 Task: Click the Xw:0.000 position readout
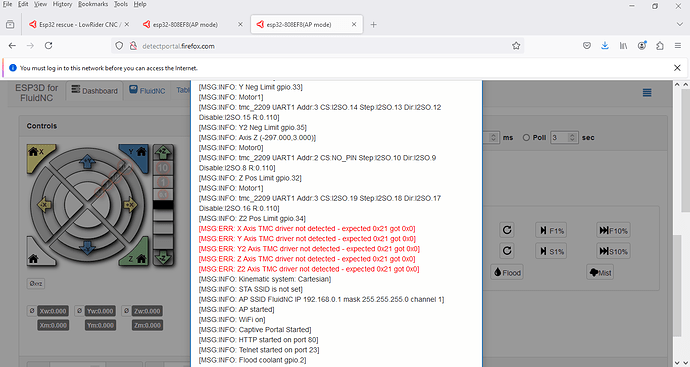(x=53, y=311)
